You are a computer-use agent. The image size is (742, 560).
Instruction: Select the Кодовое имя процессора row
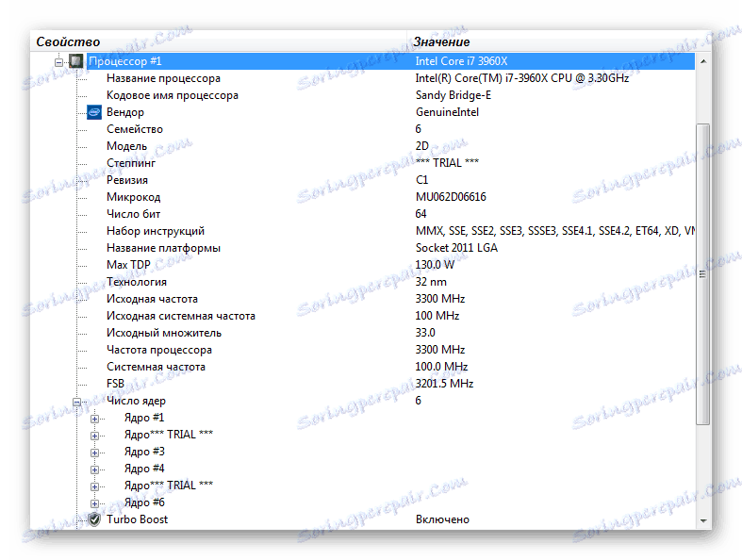click(x=390, y=95)
